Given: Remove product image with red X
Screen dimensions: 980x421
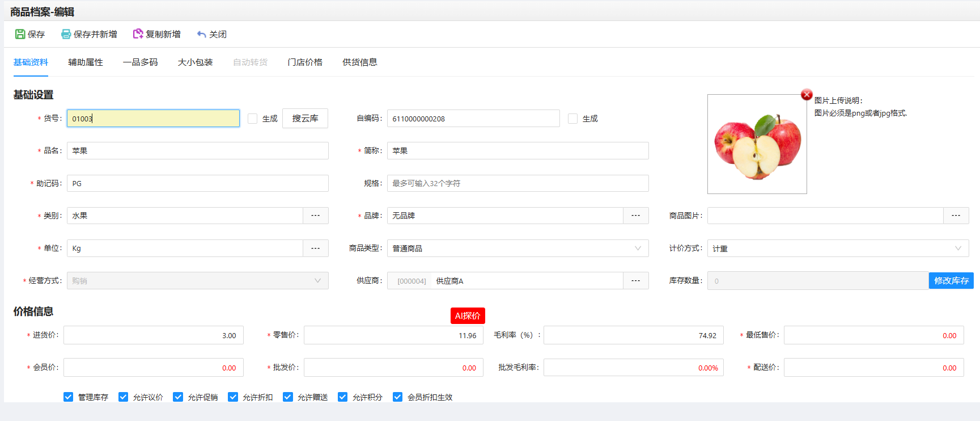Looking at the screenshot, I should click(807, 95).
